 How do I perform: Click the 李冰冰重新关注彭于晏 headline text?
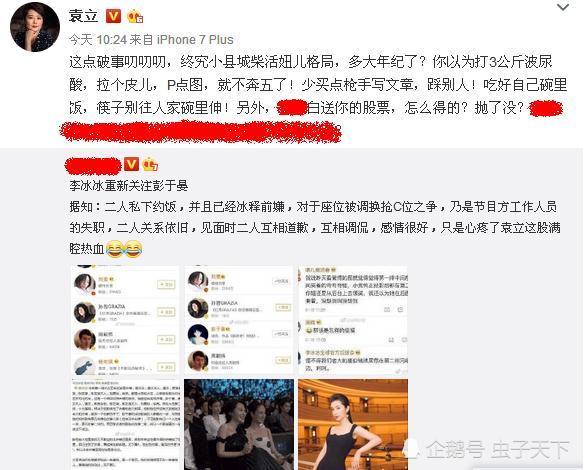pyautogui.click(x=129, y=185)
